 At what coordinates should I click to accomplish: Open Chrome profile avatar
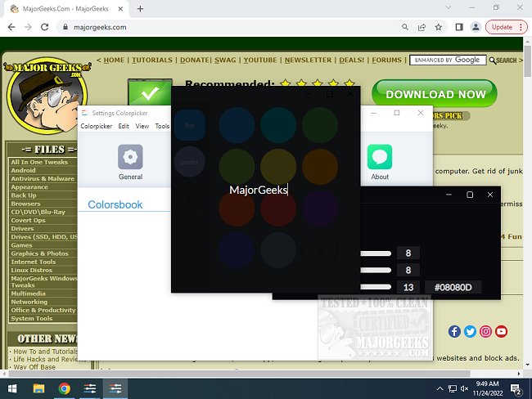[x=476, y=27]
